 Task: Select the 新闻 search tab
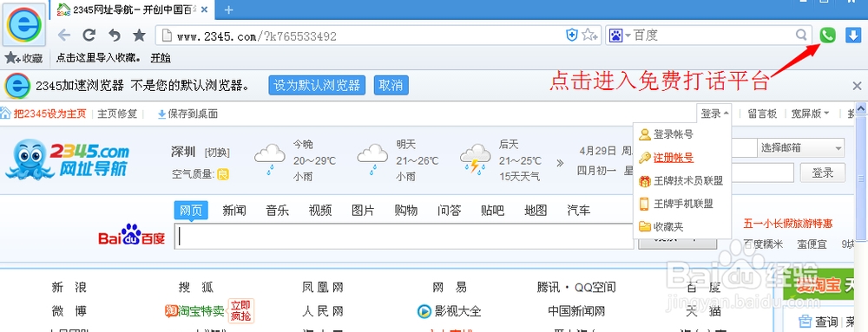234,211
